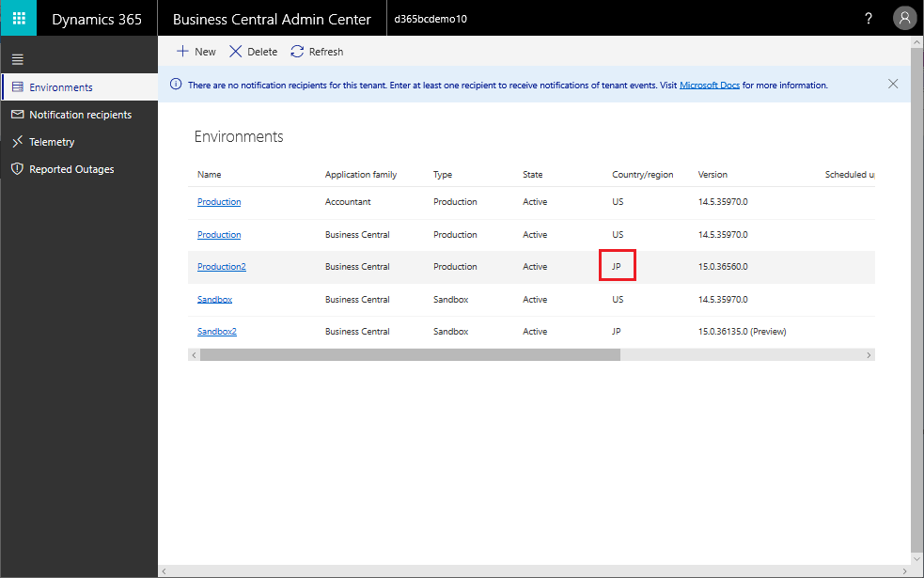Click the State column header

[533, 175]
